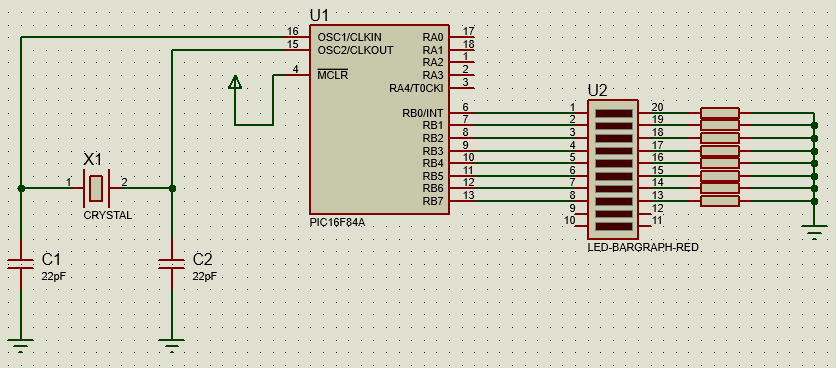The width and height of the screenshot is (836, 368).
Task: Click the top resistor connected to pin 20
Action: pyautogui.click(x=720, y=113)
